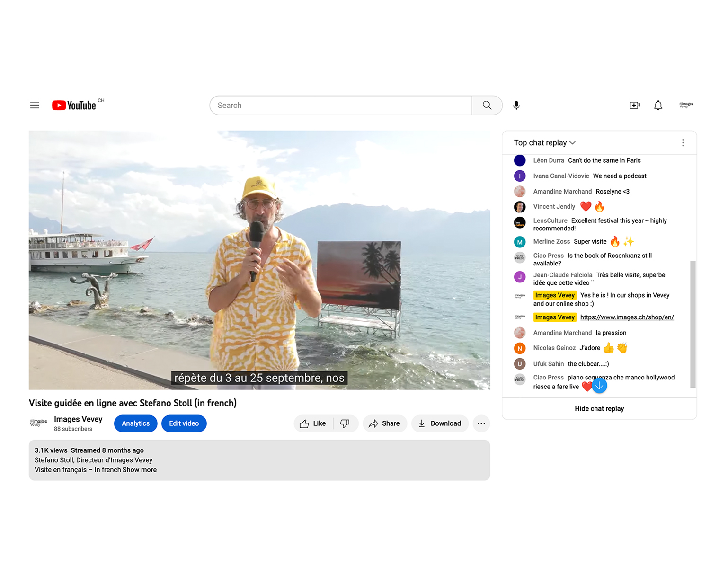This screenshot has width=728, height=582.
Task: Open the images.ch shop link in chat
Action: (627, 317)
